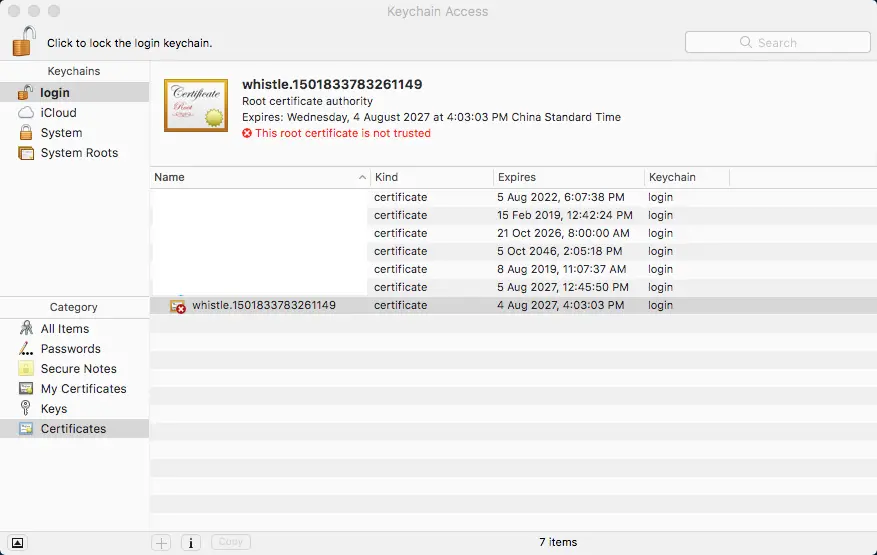
Task: Toggle the keychain list view button
Action: [x=17, y=543]
